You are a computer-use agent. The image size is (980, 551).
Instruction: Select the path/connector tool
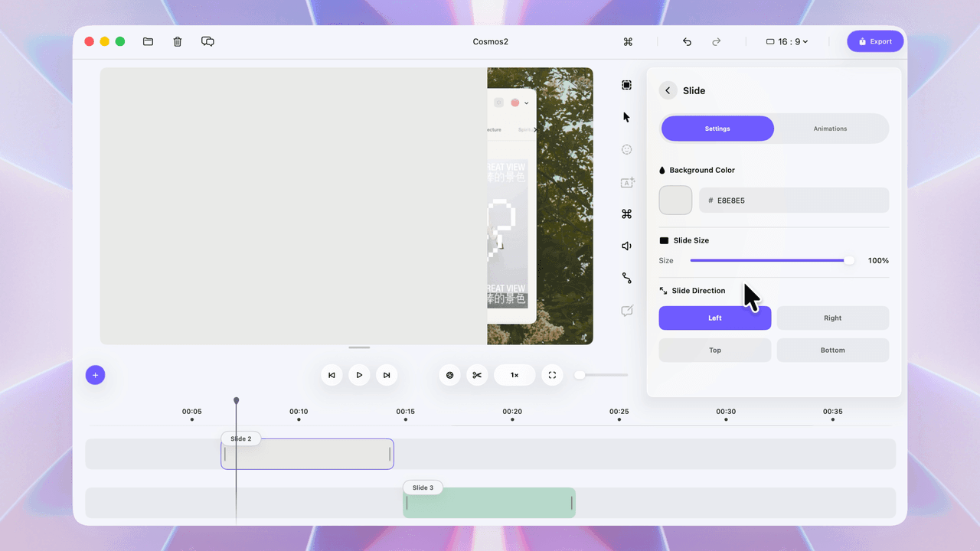626,278
